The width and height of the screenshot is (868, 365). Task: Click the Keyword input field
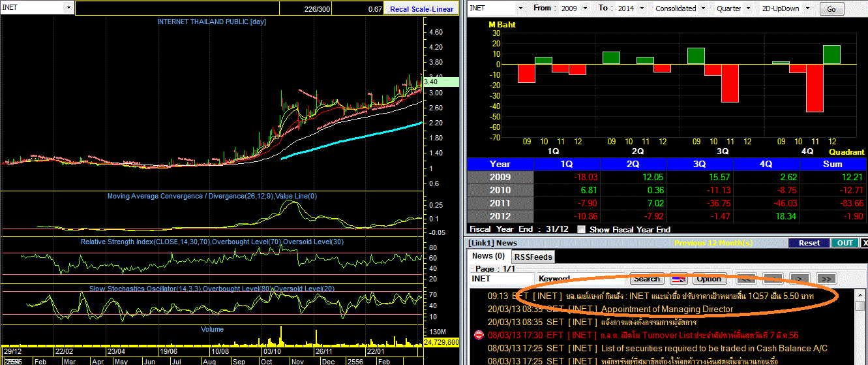click(581, 279)
